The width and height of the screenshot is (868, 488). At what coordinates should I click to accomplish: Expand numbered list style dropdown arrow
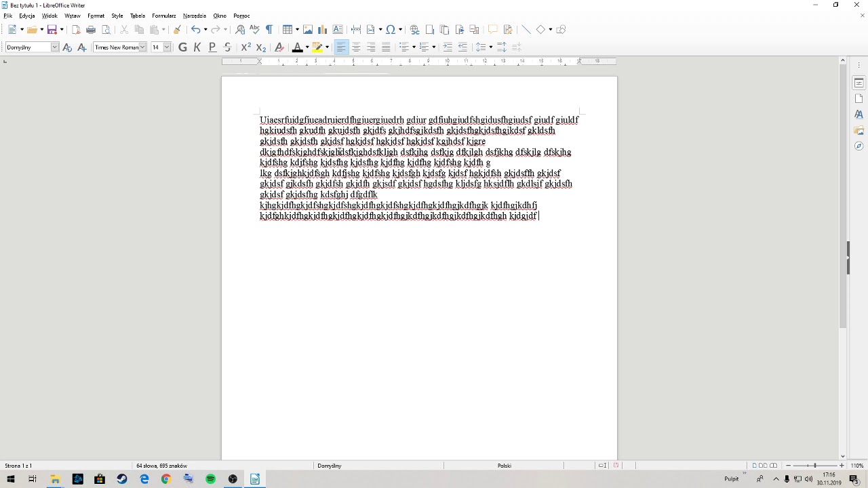point(434,47)
